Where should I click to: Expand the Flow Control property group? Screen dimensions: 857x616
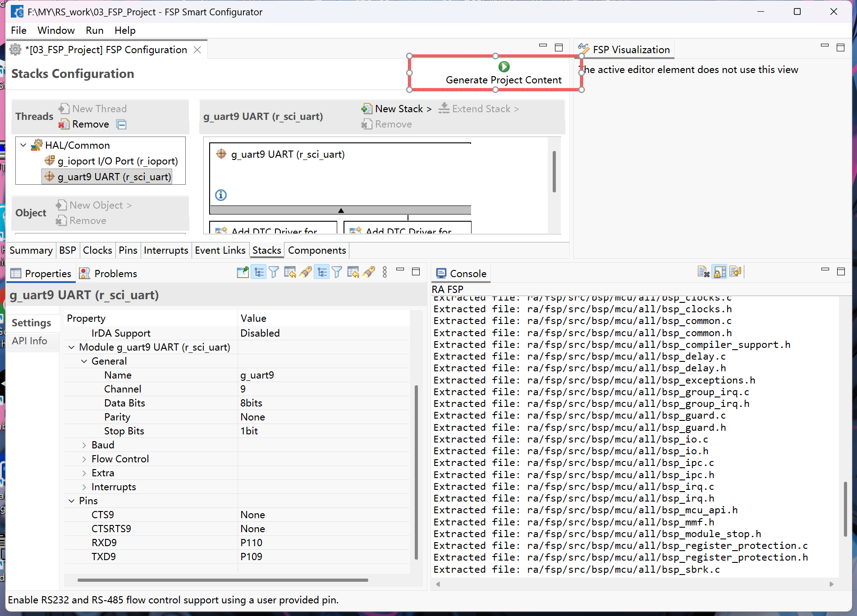pyautogui.click(x=84, y=459)
